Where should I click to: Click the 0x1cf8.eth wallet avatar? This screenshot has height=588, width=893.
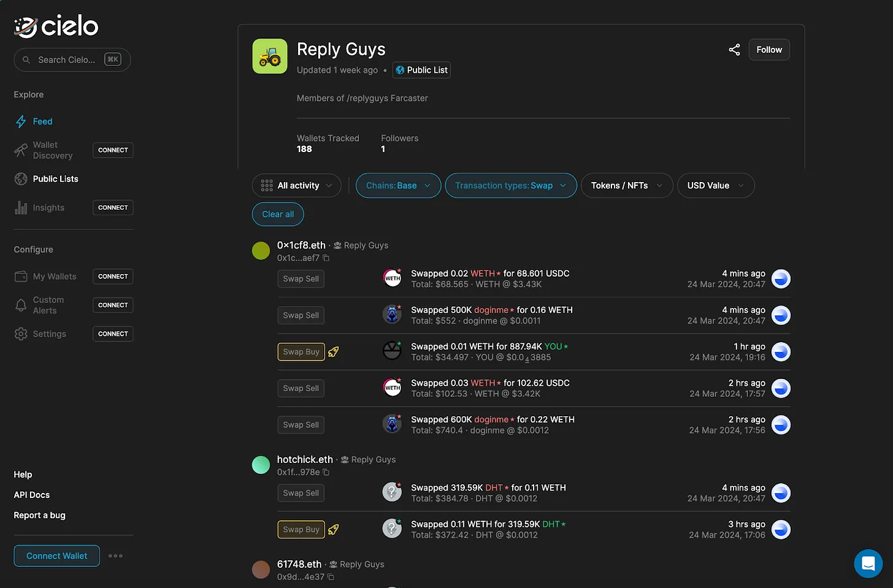click(261, 250)
